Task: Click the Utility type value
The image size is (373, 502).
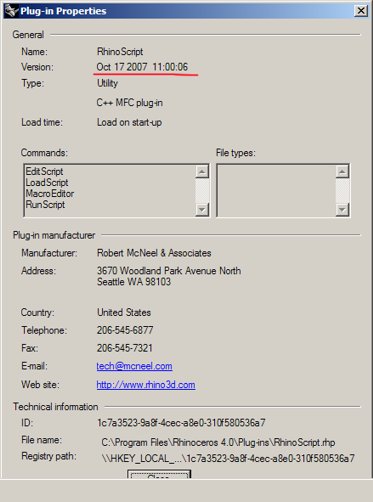Action: (x=107, y=83)
